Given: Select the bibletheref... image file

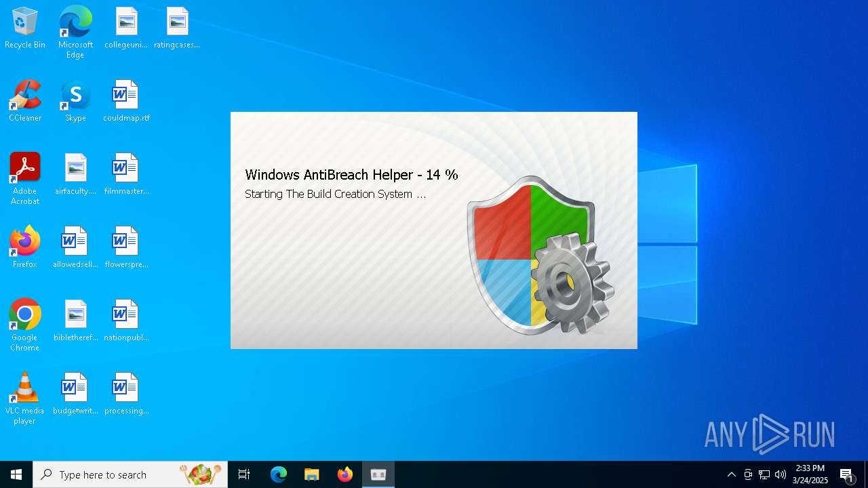Looking at the screenshot, I should click(x=75, y=321).
